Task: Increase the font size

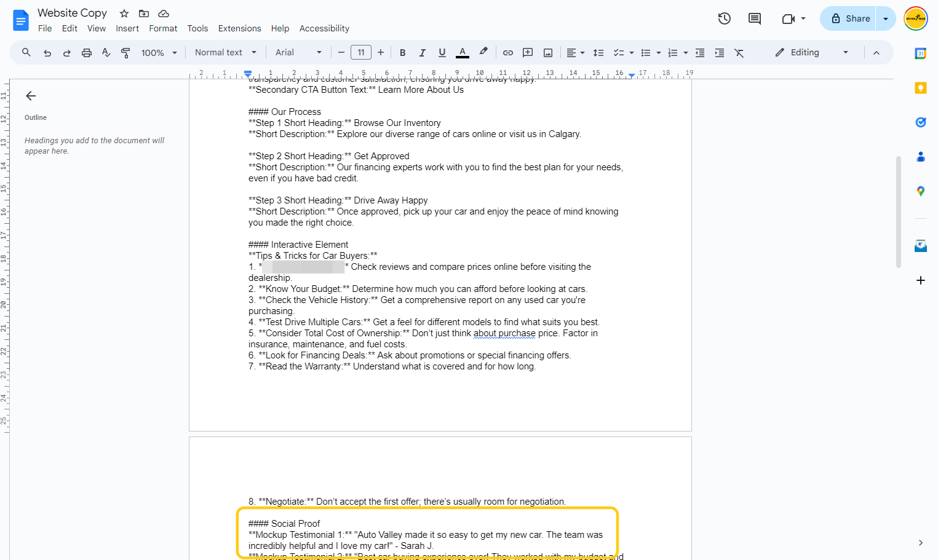Action: 381,53
